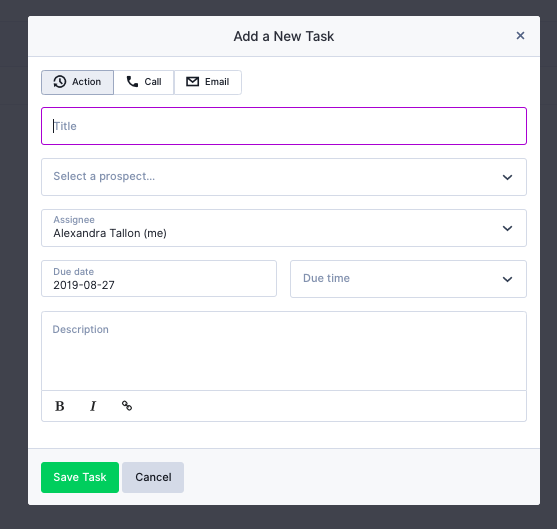Viewport: 557px width, 529px height.
Task: Click the envelope mail icon
Action: [x=193, y=82]
